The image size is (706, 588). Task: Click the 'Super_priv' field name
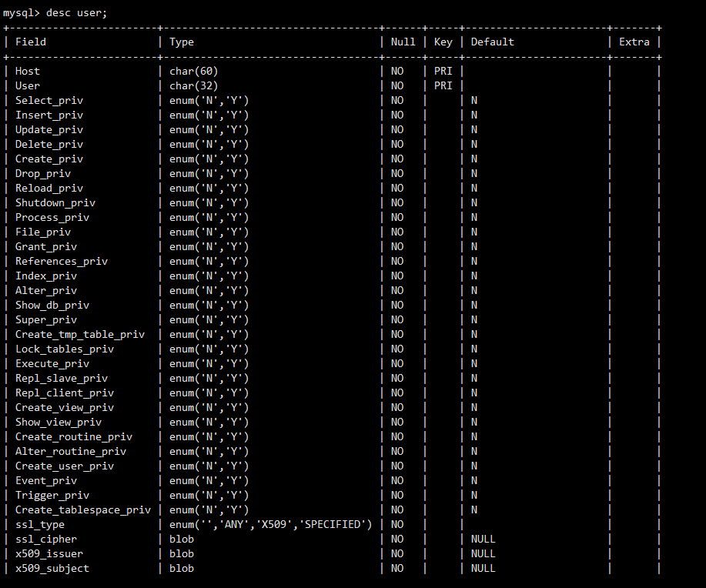(x=46, y=319)
